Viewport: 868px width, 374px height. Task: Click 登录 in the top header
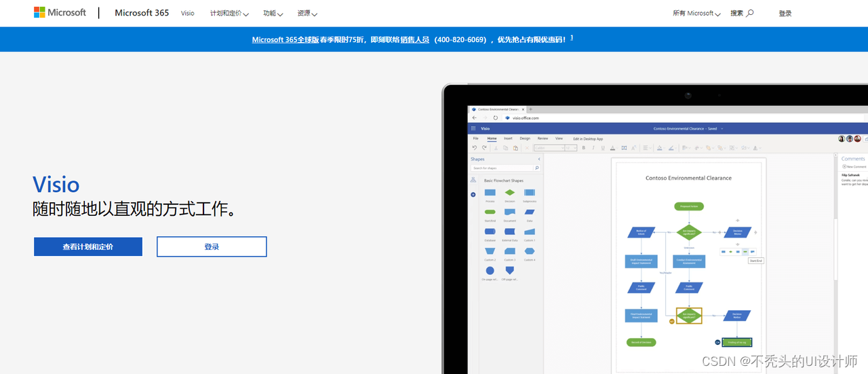(x=785, y=13)
